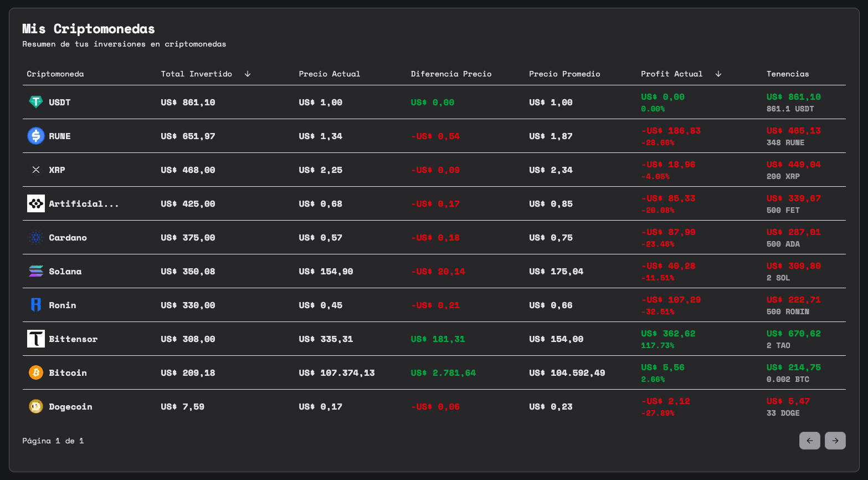Viewport: 868px width, 480px height.
Task: Click price difference US$ 2.781,64
Action: pos(443,372)
